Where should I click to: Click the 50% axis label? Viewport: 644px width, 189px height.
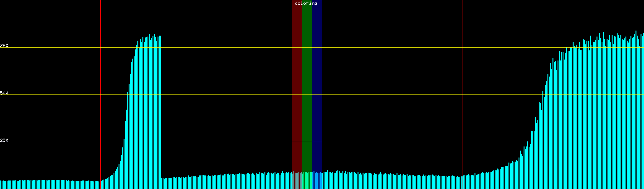4,93
